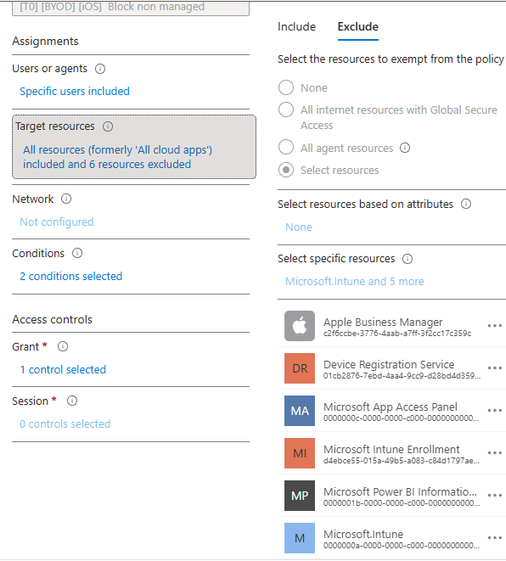Open the 1 control selected Grant link
Viewport: 506px width, 561px height.
coord(63,370)
